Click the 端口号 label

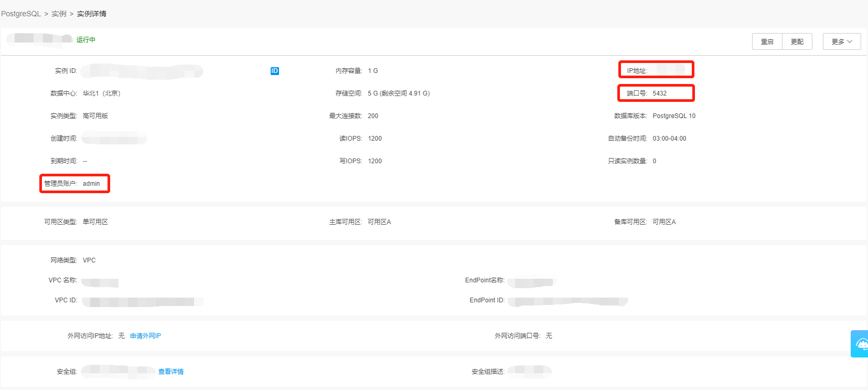(x=637, y=93)
